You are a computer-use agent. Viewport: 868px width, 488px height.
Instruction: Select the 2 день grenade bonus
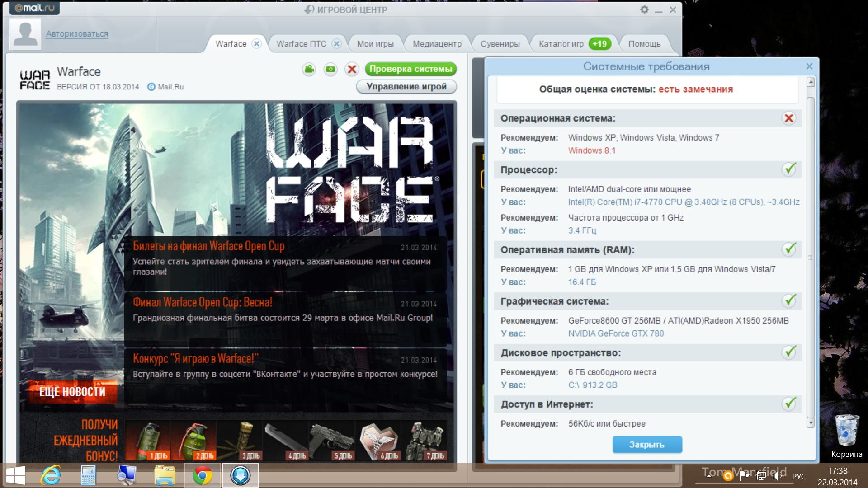point(193,441)
